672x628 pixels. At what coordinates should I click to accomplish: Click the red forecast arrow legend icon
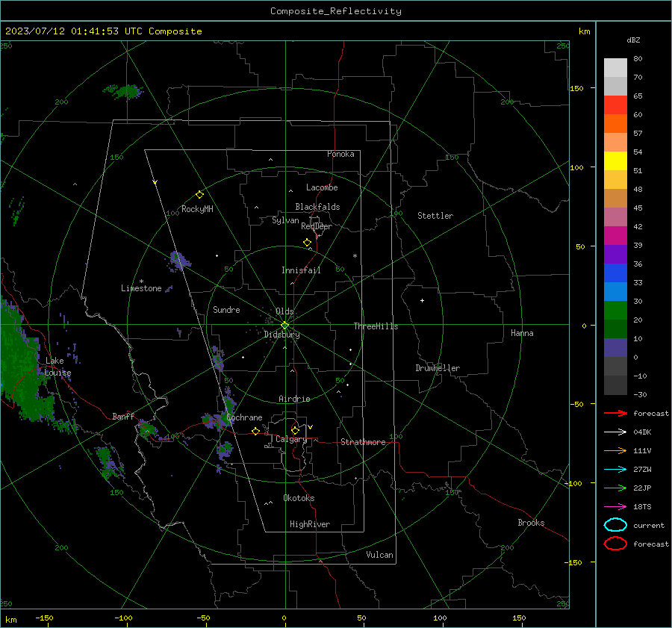click(x=615, y=413)
